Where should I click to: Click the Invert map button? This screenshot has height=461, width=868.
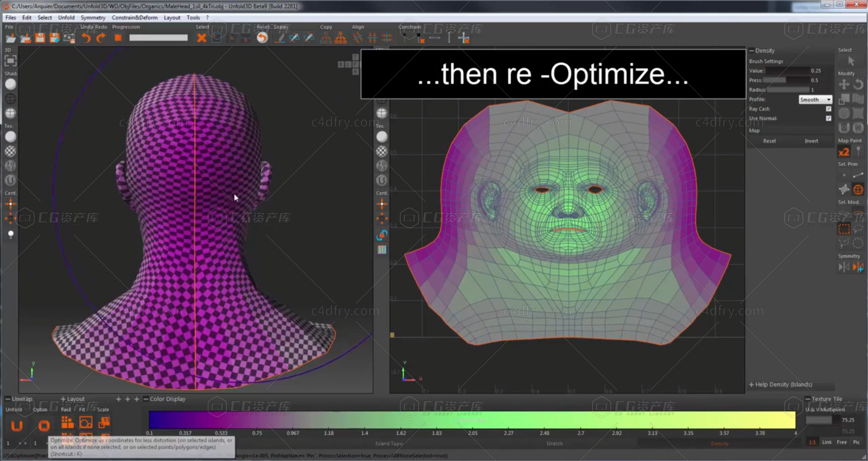coord(811,141)
